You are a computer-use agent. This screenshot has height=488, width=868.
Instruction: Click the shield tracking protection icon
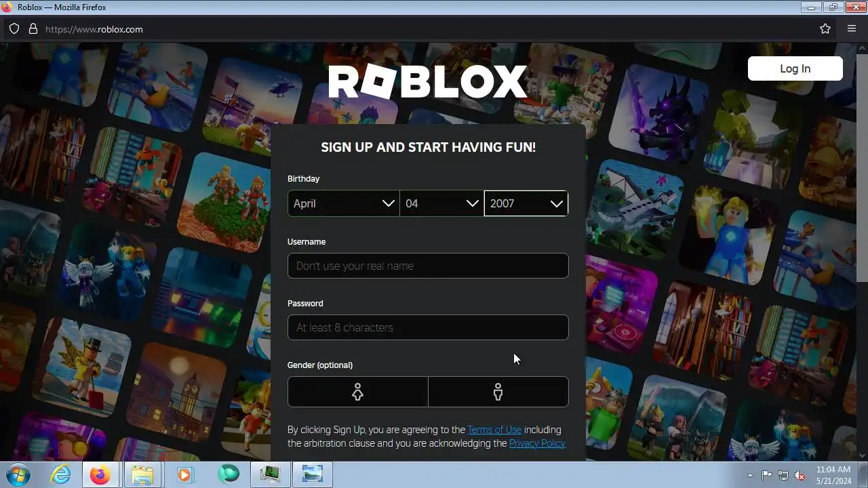tap(14, 29)
